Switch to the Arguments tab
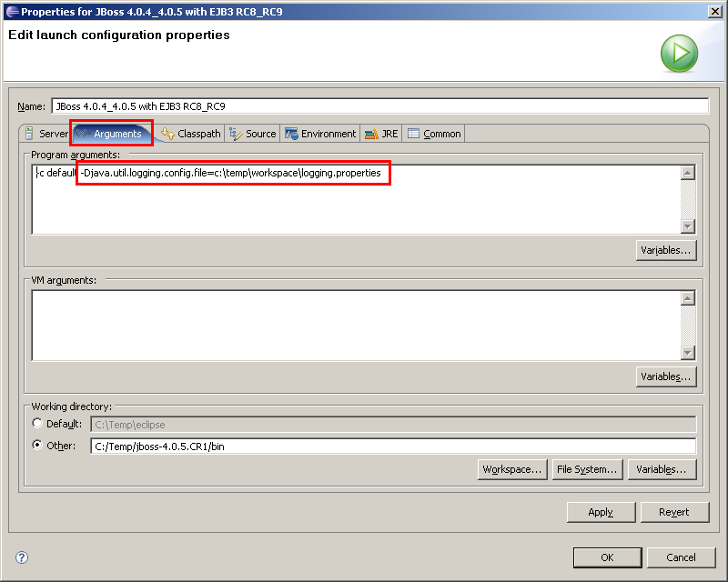 [x=112, y=134]
